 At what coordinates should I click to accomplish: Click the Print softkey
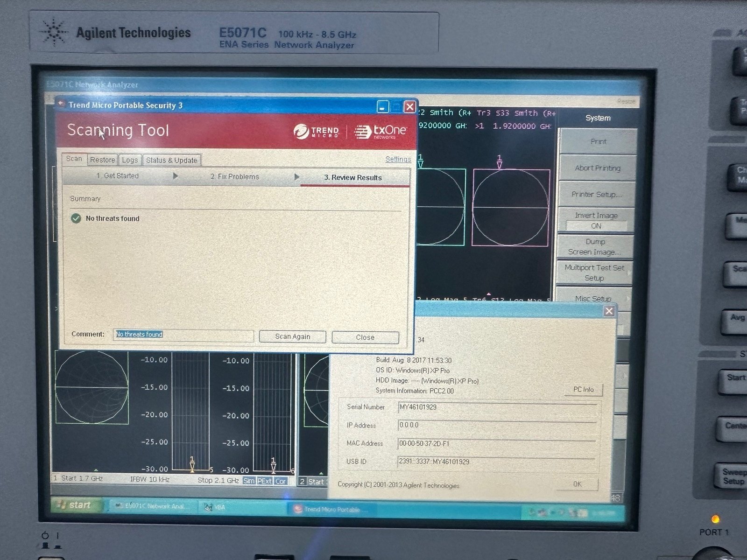(x=598, y=141)
